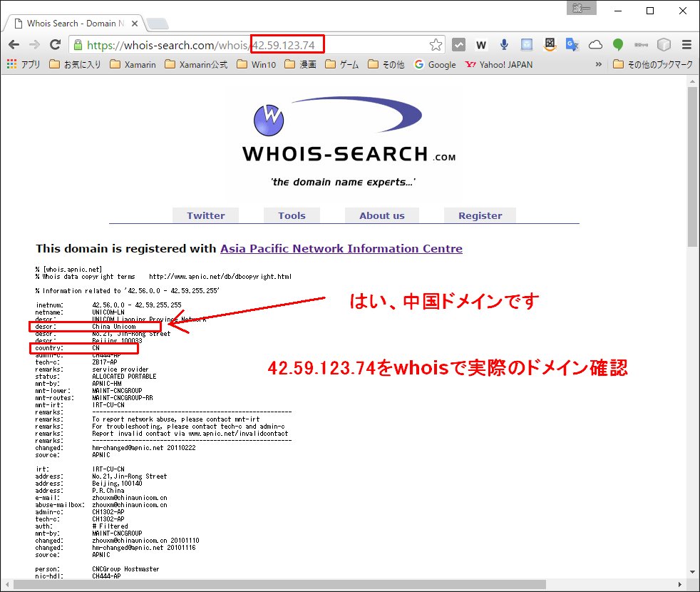Click the MAINT-CNCGROUP-RR value
The height and width of the screenshot is (592, 700).
click(x=123, y=398)
